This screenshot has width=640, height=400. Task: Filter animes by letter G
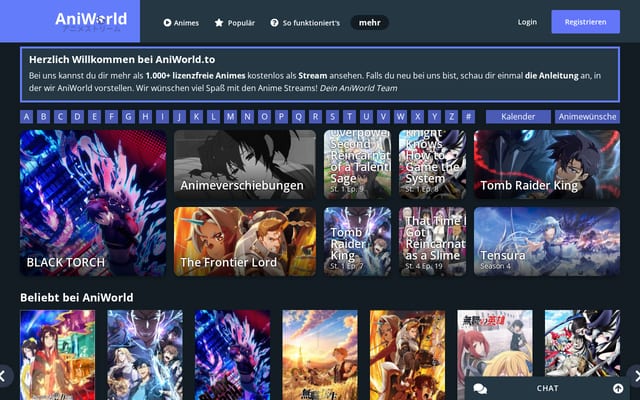[129, 117]
